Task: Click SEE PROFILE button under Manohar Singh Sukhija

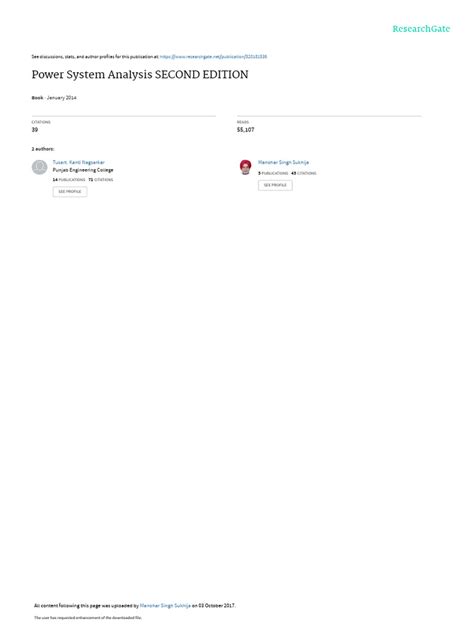Action: pos(275,185)
